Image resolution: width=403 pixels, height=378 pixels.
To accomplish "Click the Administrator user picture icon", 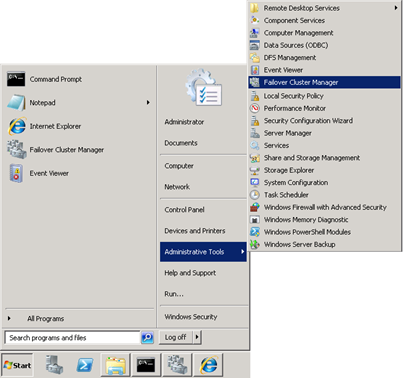I will [x=204, y=87].
